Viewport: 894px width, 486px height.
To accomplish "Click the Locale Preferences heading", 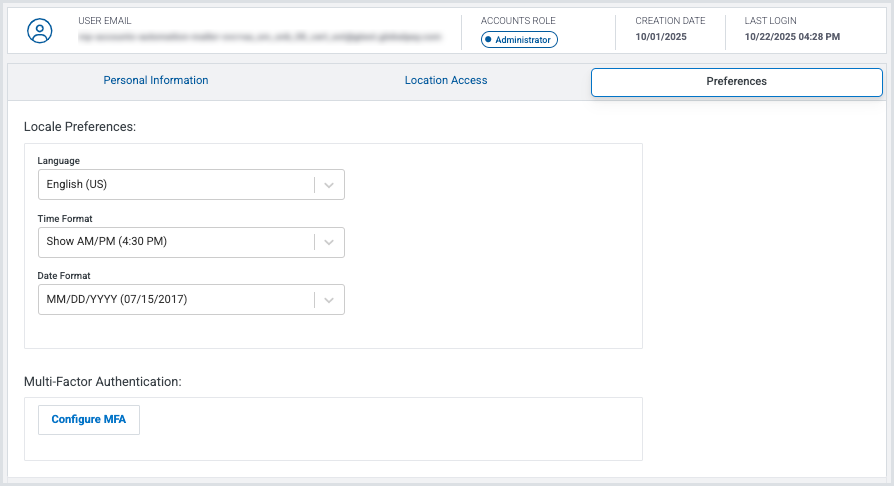I will pyautogui.click(x=80, y=127).
